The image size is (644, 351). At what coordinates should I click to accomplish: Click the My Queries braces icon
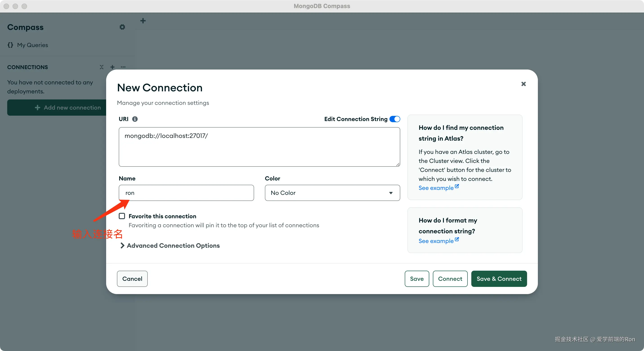(x=10, y=45)
